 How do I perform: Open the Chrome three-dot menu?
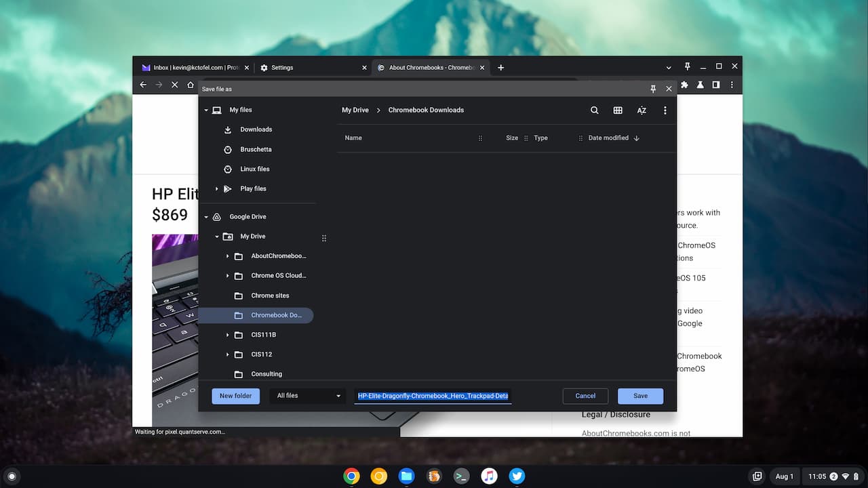[732, 85]
